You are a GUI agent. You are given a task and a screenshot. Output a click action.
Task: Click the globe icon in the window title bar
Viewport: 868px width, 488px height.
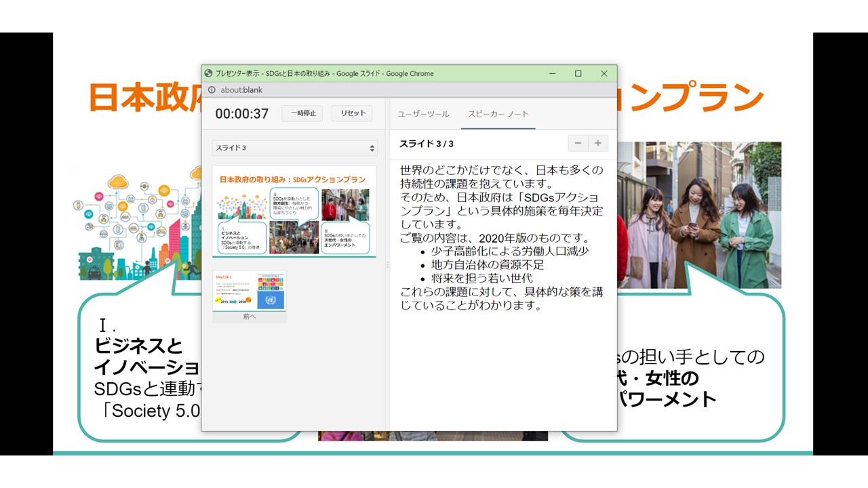click(x=209, y=74)
